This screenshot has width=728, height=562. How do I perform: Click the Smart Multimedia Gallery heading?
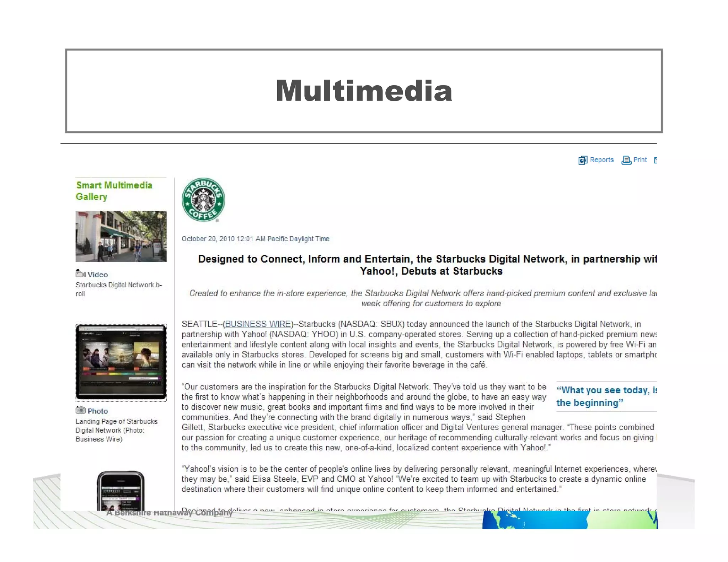point(114,191)
